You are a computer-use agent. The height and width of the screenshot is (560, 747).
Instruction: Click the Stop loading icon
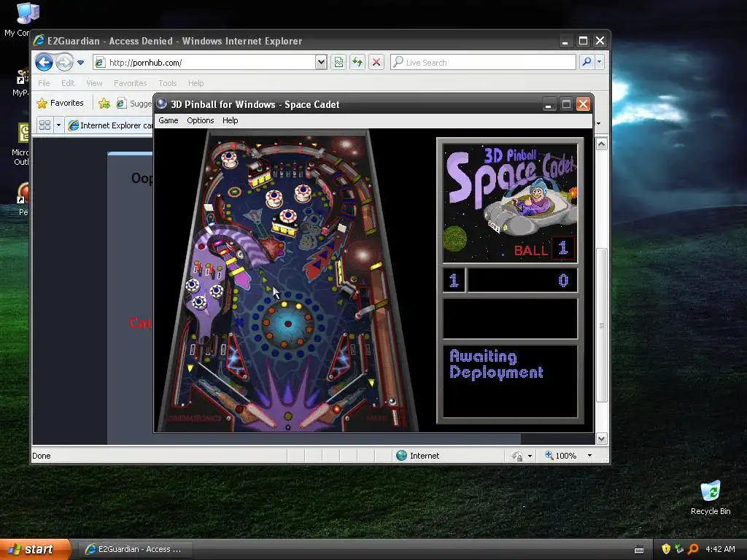(376, 63)
